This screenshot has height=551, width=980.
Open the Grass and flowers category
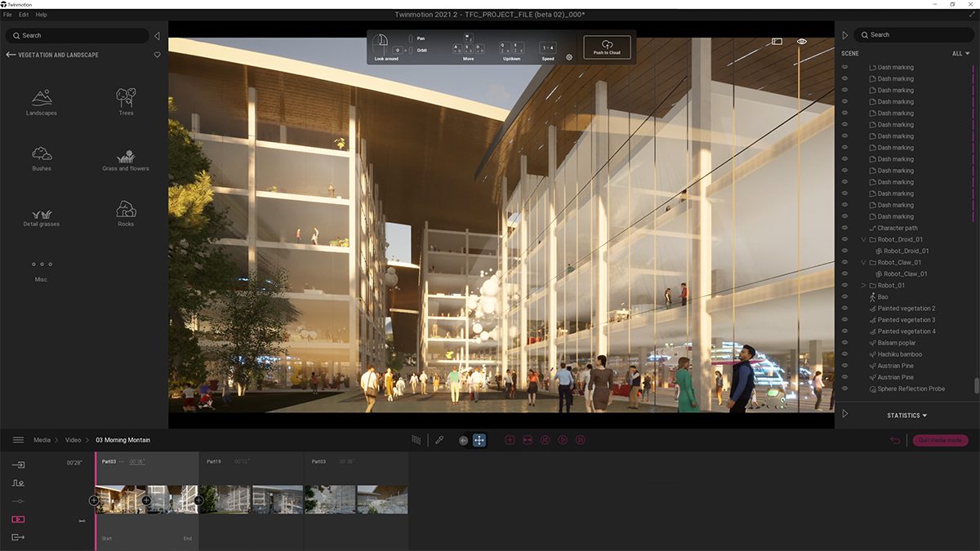point(126,159)
